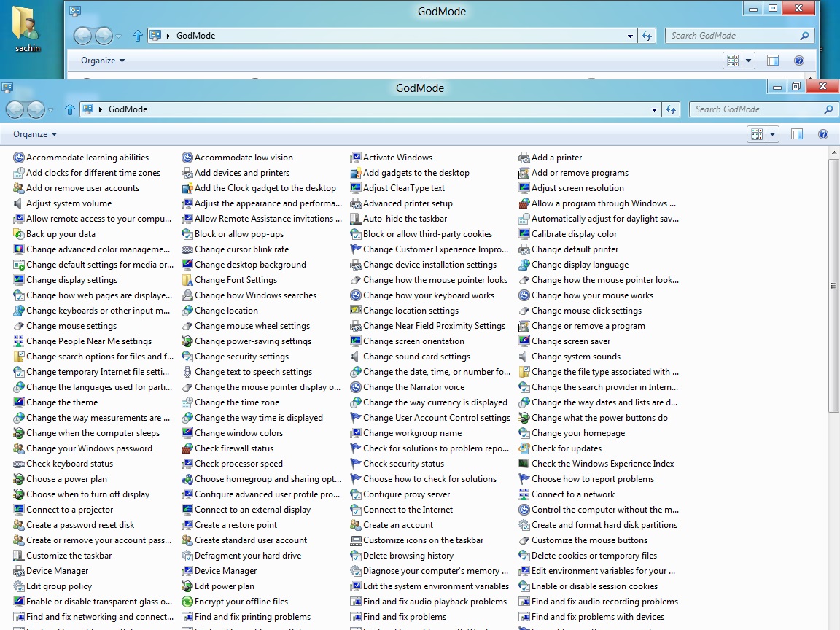Open Organize menu in front GodMode window
The image size is (840, 630).
[35, 134]
